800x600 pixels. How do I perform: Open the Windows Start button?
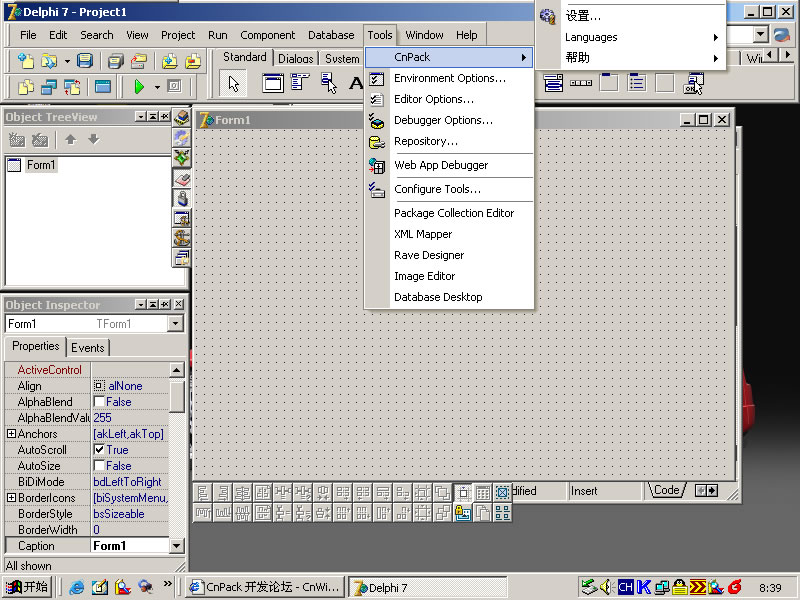tap(27, 587)
